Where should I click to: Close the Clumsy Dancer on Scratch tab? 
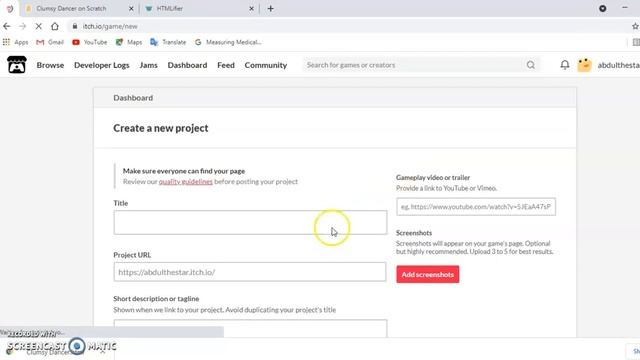point(131,9)
